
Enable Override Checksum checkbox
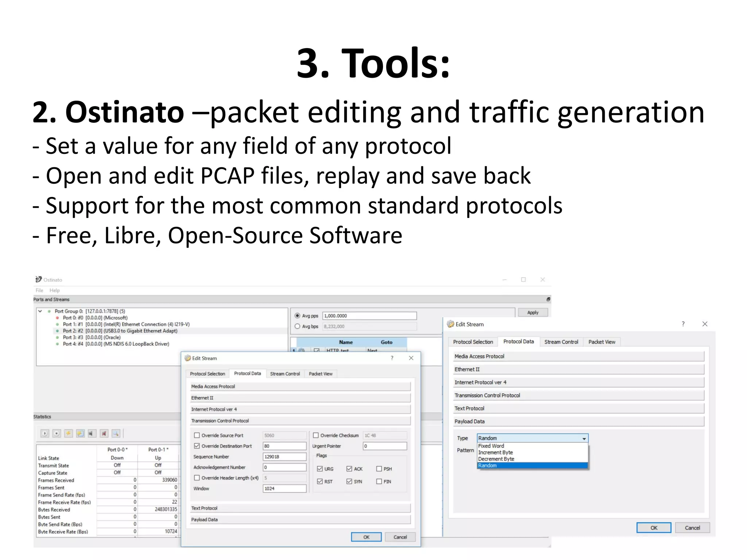point(316,435)
